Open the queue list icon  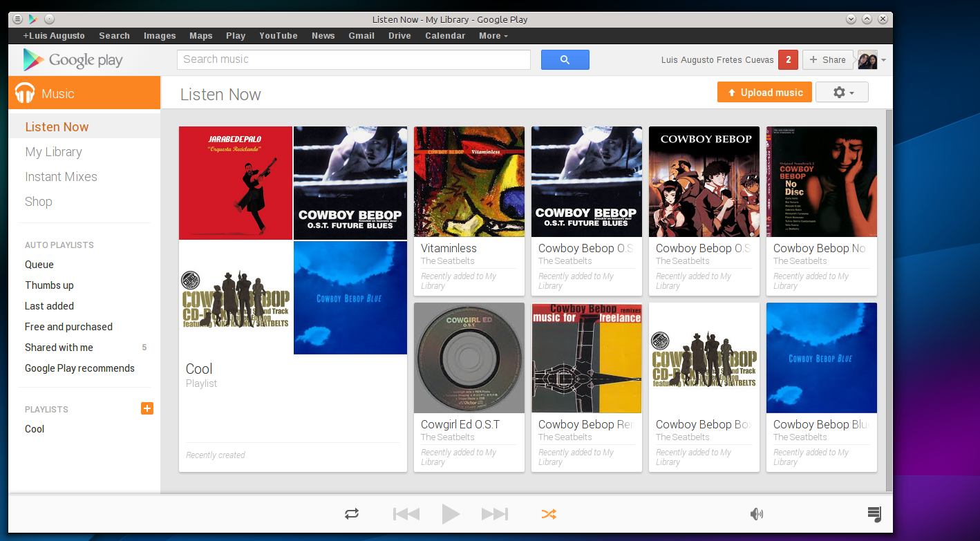click(874, 514)
